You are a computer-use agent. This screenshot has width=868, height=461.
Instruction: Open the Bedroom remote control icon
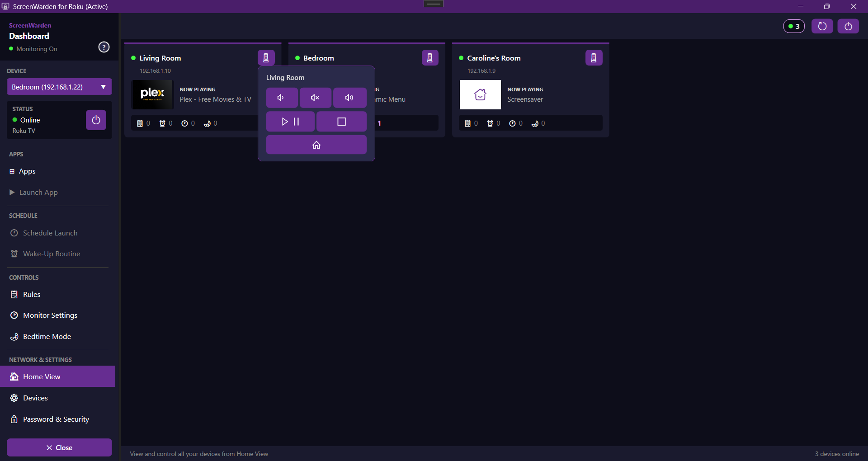(x=430, y=58)
